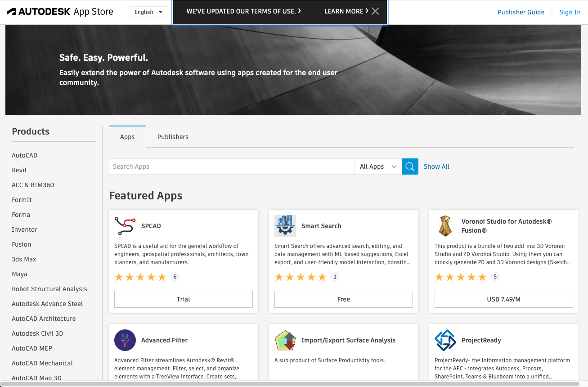This screenshot has width=588, height=387.
Task: Select 3ds Max in the Products list
Action: (24, 259)
